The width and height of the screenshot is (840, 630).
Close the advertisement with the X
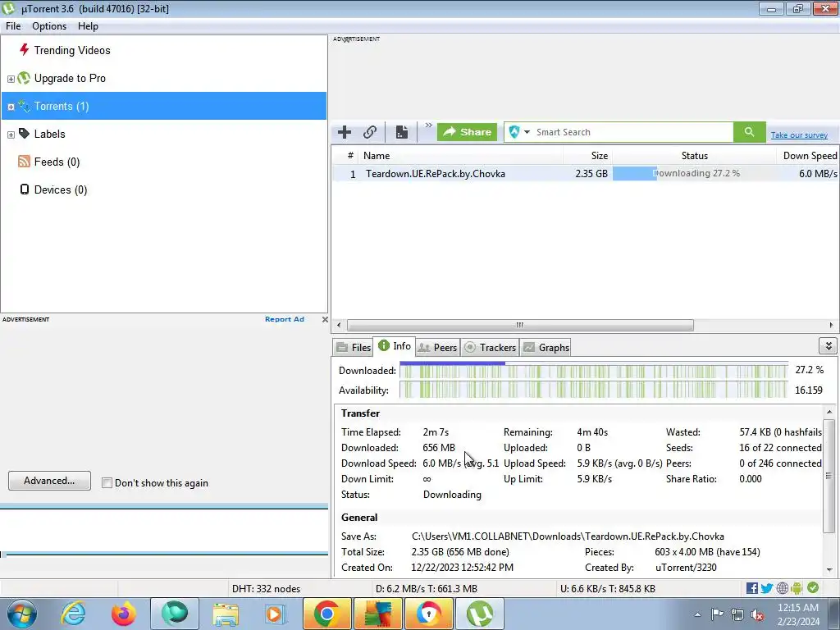(x=325, y=319)
